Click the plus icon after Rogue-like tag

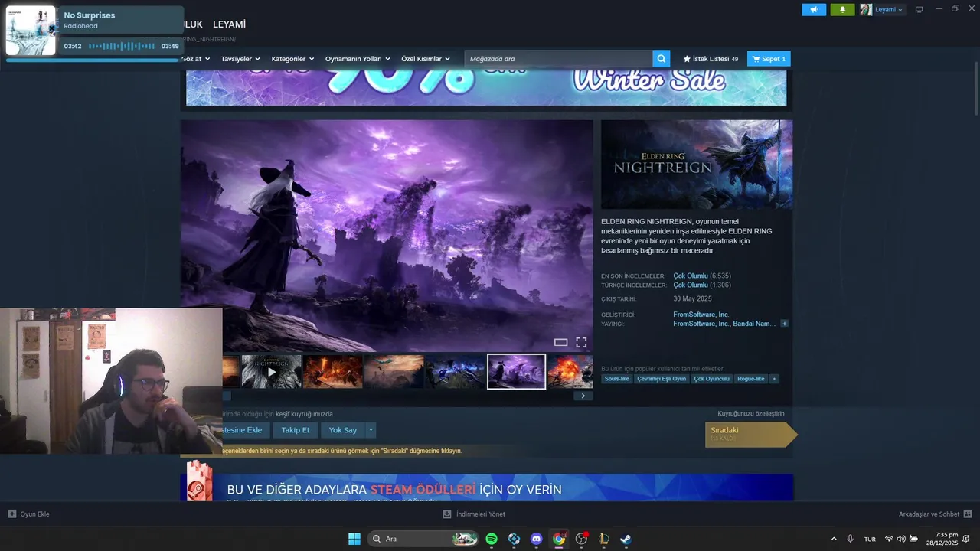point(774,379)
